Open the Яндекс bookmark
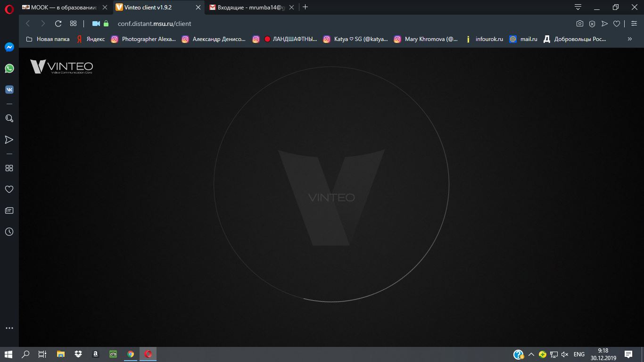644x362 pixels. (91, 39)
